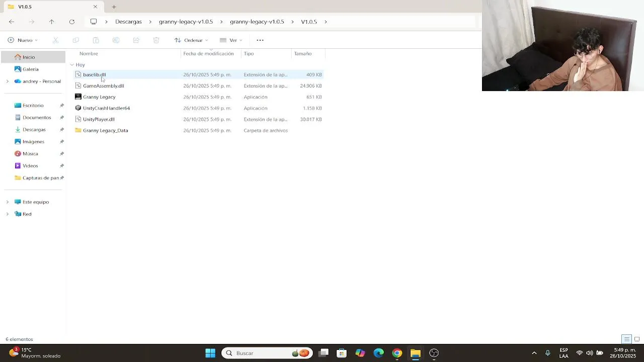Open the Nuevo dropdown
644x362 pixels.
[23, 40]
